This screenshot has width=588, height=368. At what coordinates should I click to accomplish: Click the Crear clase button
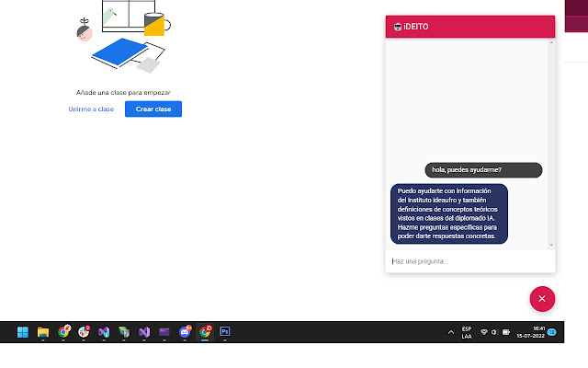coord(153,109)
